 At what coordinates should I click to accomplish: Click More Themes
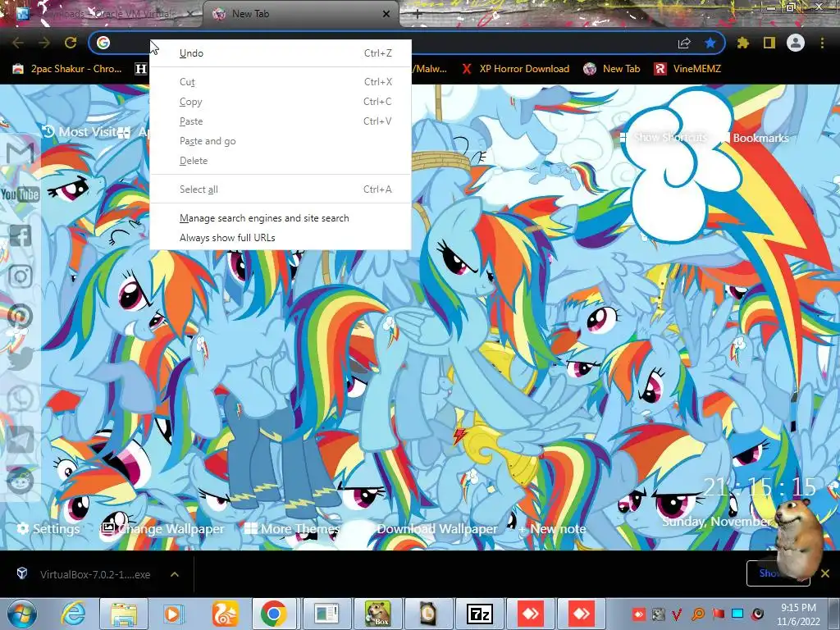pyautogui.click(x=292, y=529)
